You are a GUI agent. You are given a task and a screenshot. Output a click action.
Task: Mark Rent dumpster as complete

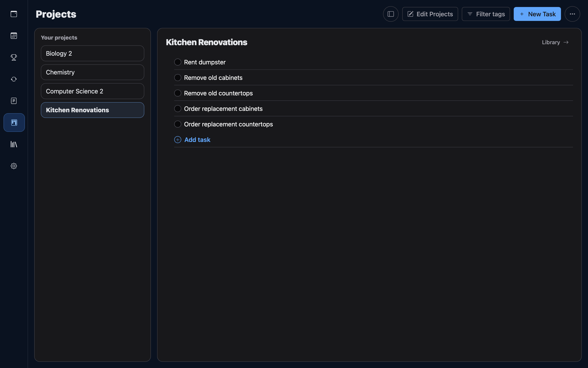[x=178, y=62]
